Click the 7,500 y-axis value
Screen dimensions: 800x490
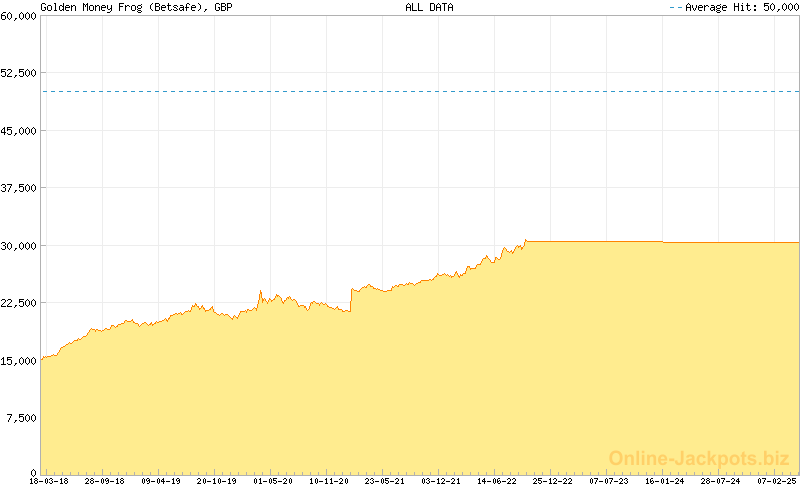pyautogui.click(x=22, y=418)
